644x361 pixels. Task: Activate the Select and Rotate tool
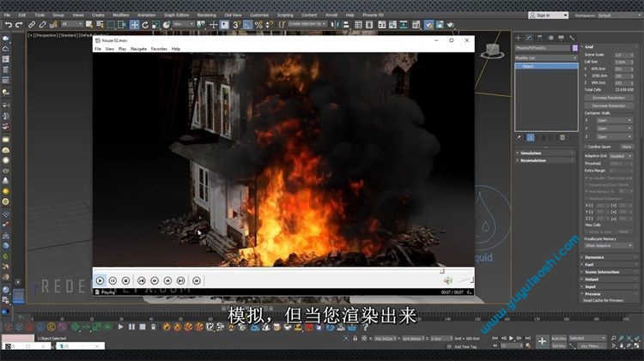(x=145, y=25)
